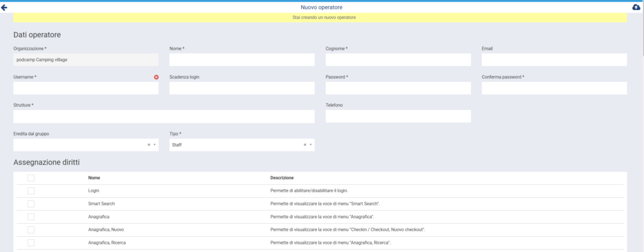The width and height of the screenshot is (644, 252).
Task: Toggle the select-all rights checkbox in header
Action: (x=31, y=178)
